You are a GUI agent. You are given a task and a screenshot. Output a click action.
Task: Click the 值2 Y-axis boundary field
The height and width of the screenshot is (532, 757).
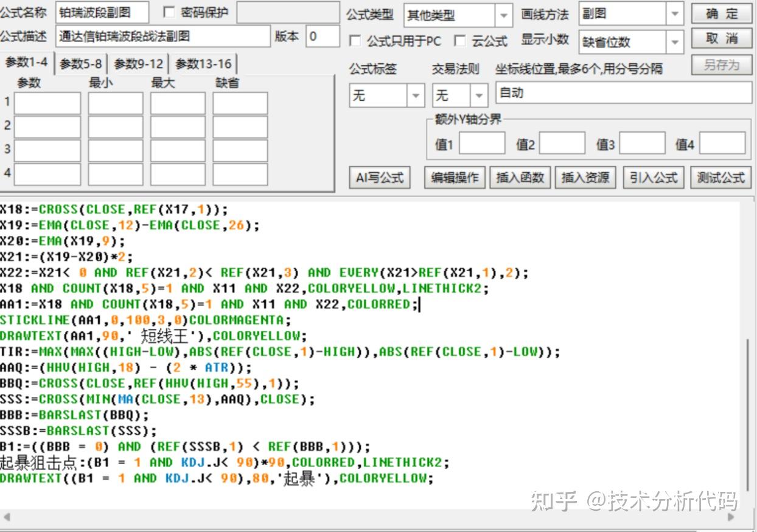562,143
